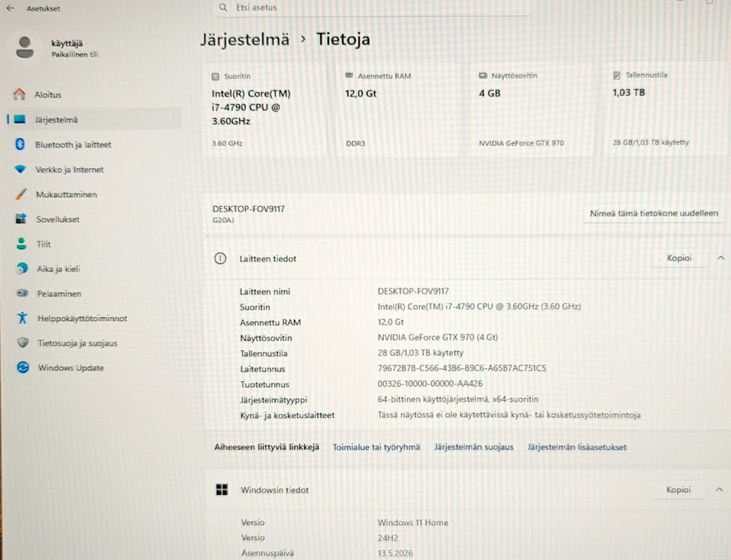Click Järjestelmä in the breadcrumb
The width and height of the screenshot is (731, 560).
coord(244,40)
